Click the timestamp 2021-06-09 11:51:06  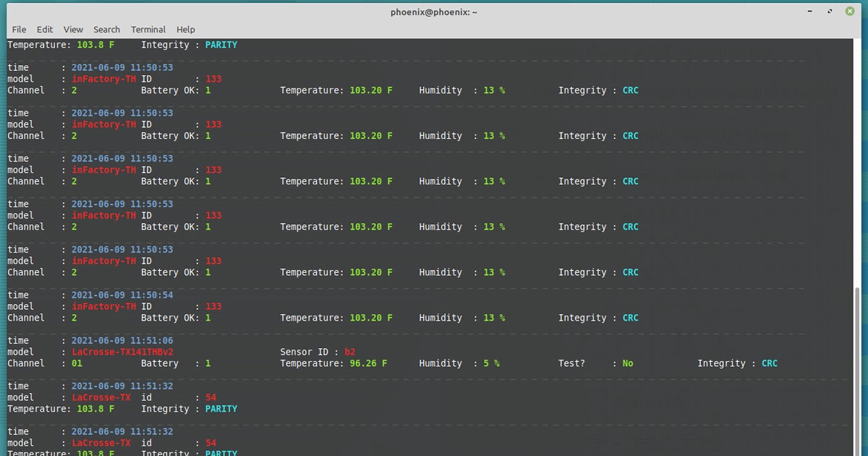click(x=122, y=341)
